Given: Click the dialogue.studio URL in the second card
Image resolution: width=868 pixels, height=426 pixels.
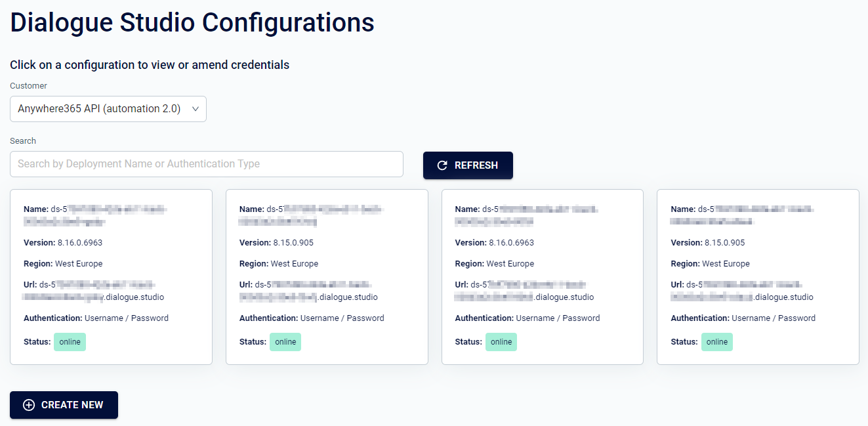Looking at the screenshot, I should tap(308, 291).
